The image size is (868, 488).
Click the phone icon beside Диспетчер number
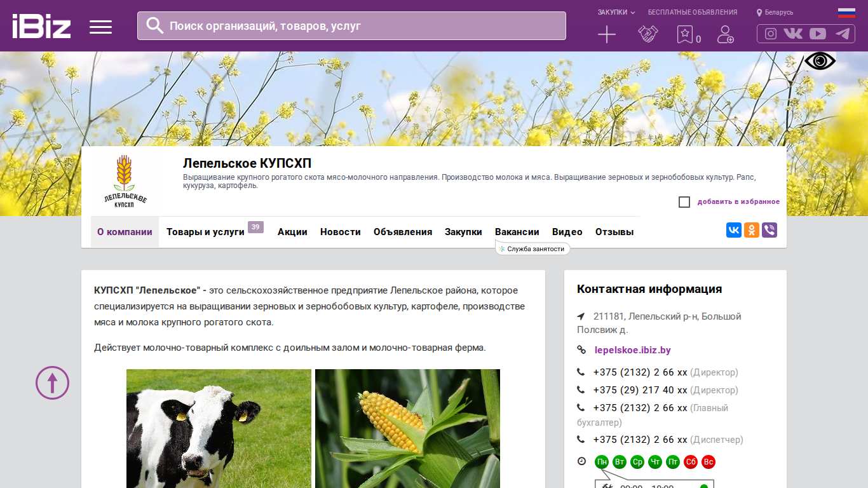click(x=581, y=439)
